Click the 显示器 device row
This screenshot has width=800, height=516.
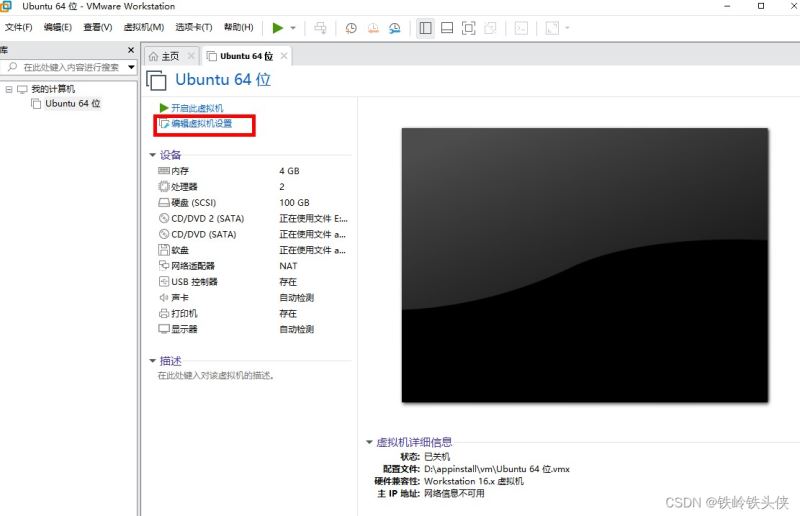(x=253, y=329)
